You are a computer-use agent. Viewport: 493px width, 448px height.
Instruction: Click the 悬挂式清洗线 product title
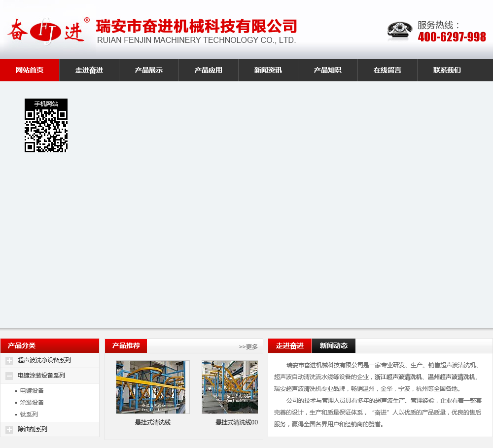(153, 422)
